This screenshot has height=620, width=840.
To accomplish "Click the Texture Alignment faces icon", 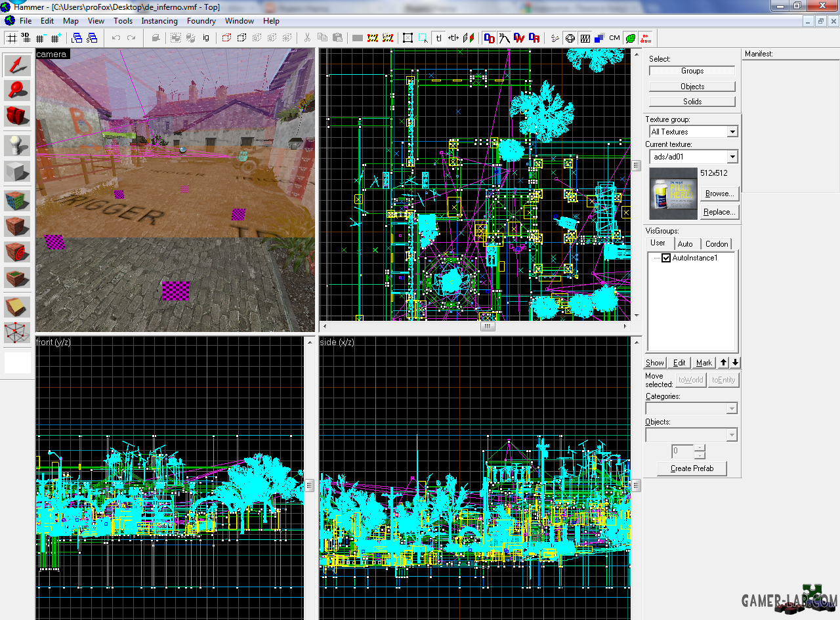I will click(x=469, y=38).
